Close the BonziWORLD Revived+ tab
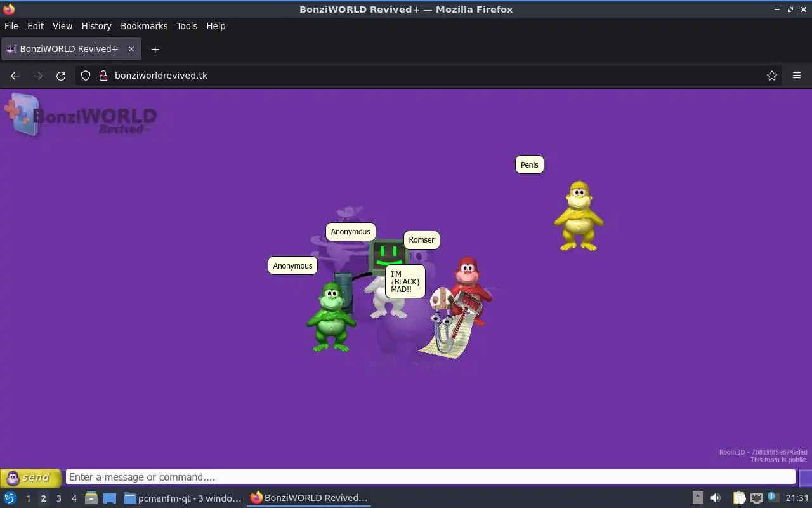This screenshot has width=812, height=508. (x=131, y=49)
